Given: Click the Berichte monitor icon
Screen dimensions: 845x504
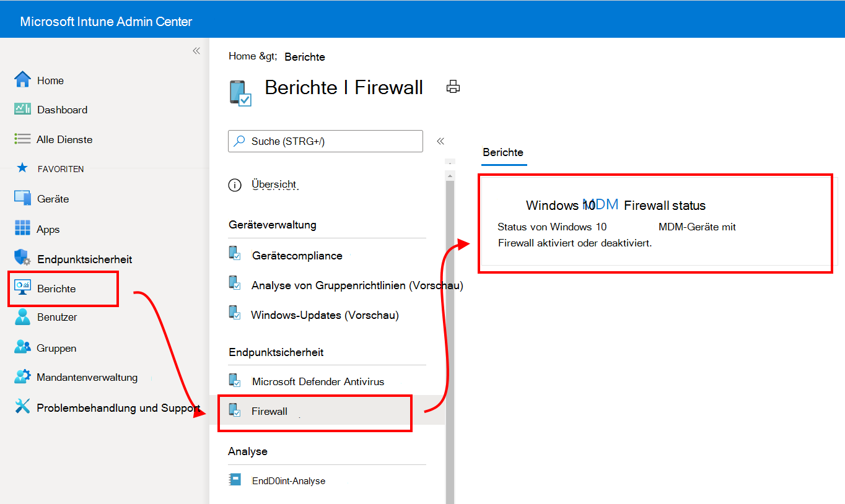Looking at the screenshot, I should click(22, 287).
